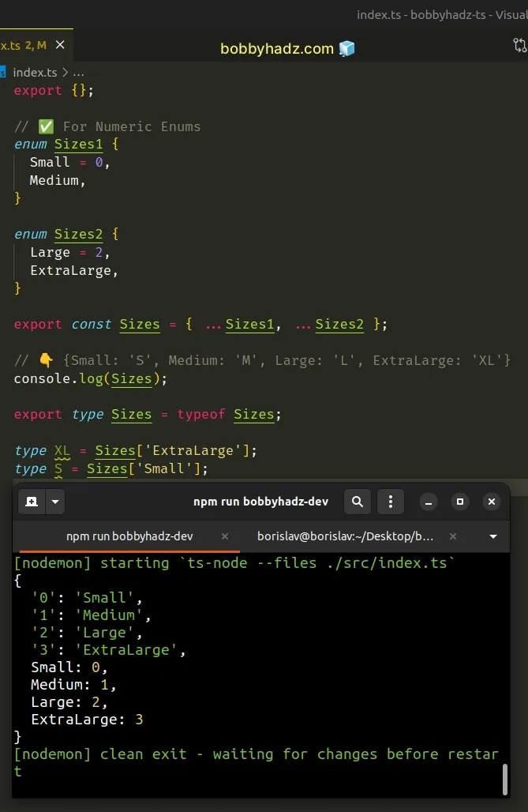Minimize the terminal window
Screen dimensions: 528x812
[428, 502]
